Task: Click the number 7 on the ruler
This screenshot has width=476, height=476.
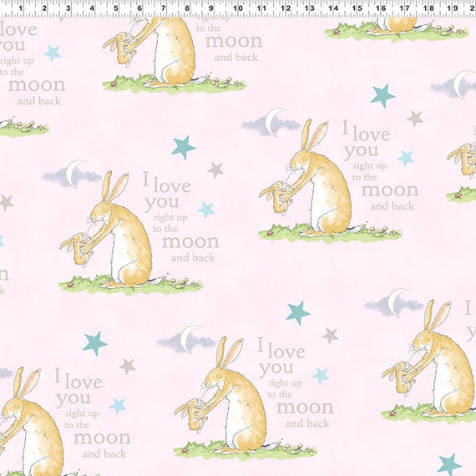Action: (x=164, y=8)
